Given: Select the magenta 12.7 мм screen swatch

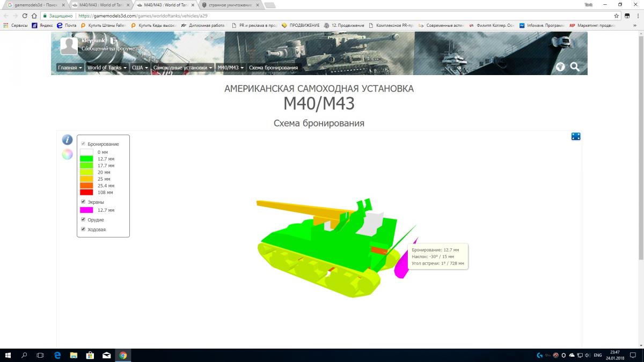Looking at the screenshot, I should 86,210.
